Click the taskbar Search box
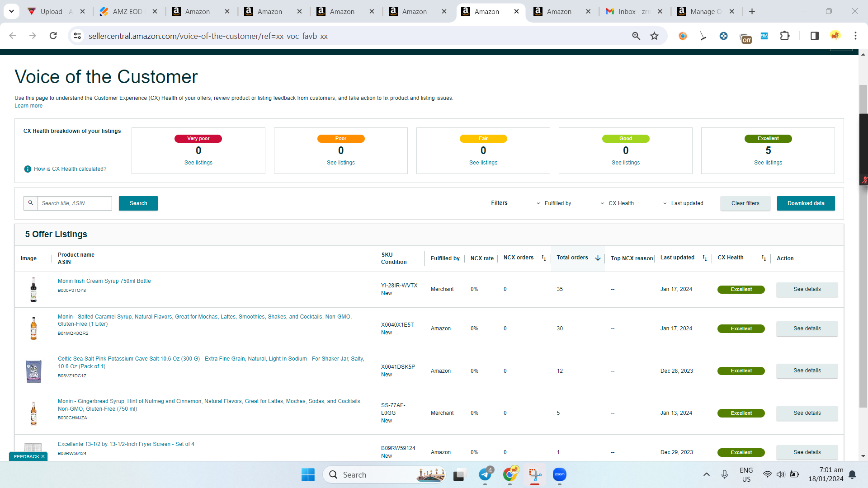Image resolution: width=868 pixels, height=488 pixels. pos(384,474)
